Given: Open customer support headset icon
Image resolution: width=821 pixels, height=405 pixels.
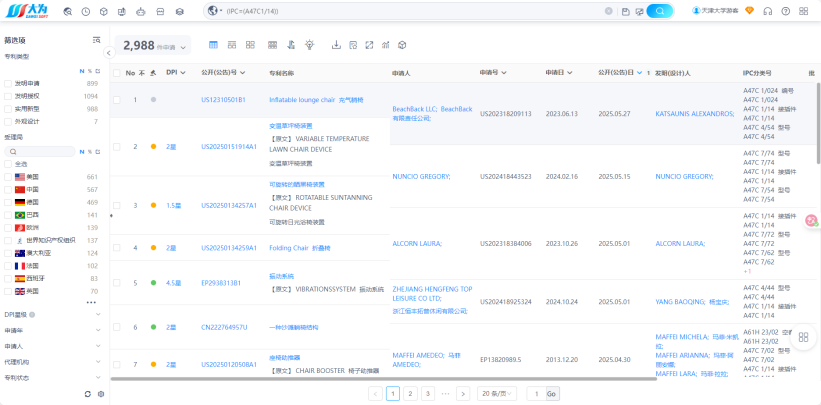Looking at the screenshot, I should point(768,11).
